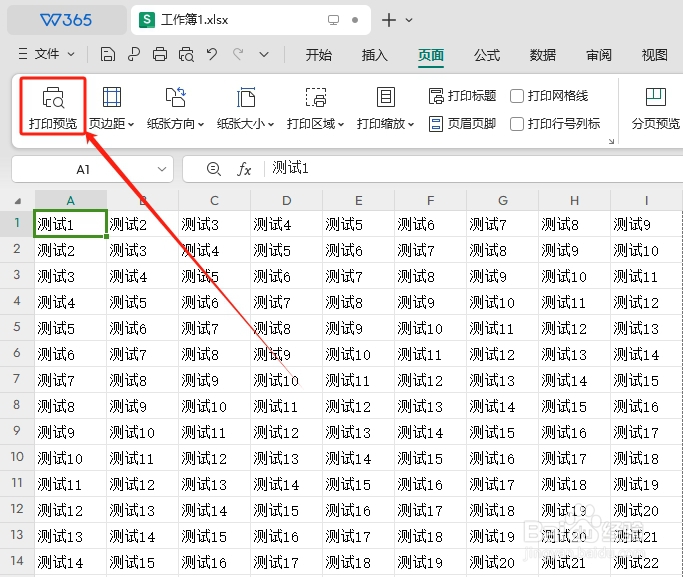Switch to the Review (审阅) tab

[x=599, y=55]
